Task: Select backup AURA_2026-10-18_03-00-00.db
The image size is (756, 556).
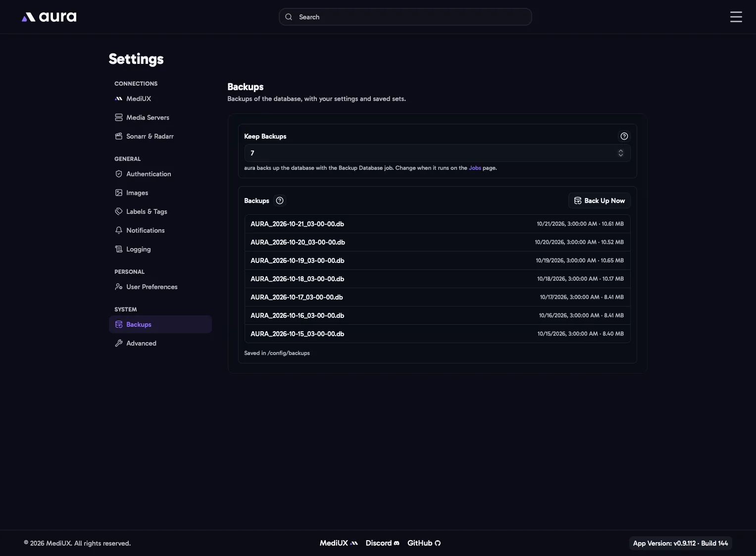Action: pyautogui.click(x=437, y=279)
